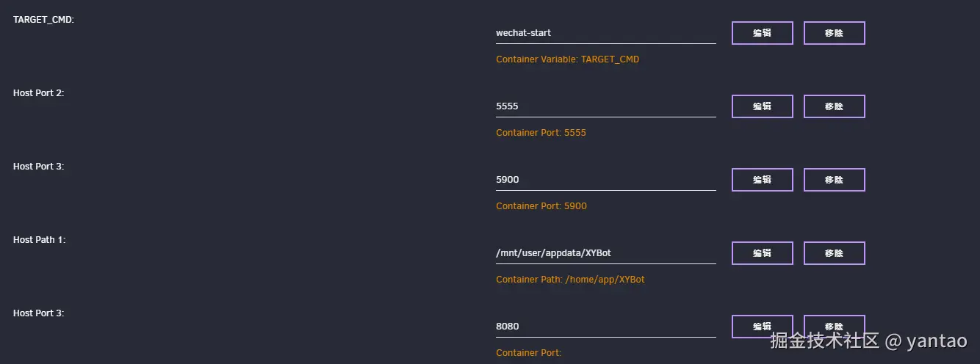Click 编辑 beside the 8080 port field
The width and height of the screenshot is (980, 364).
point(762,326)
